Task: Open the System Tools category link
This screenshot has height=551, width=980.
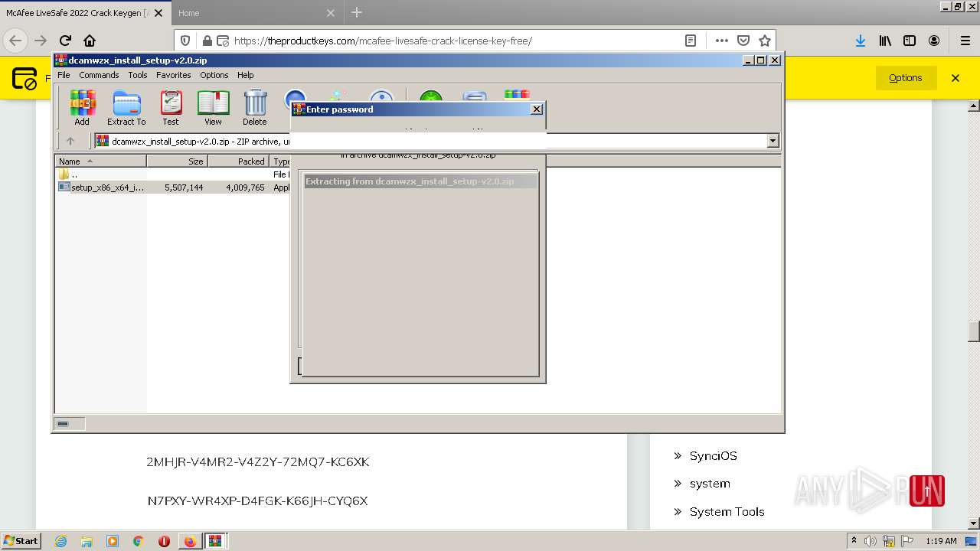Action: click(727, 512)
